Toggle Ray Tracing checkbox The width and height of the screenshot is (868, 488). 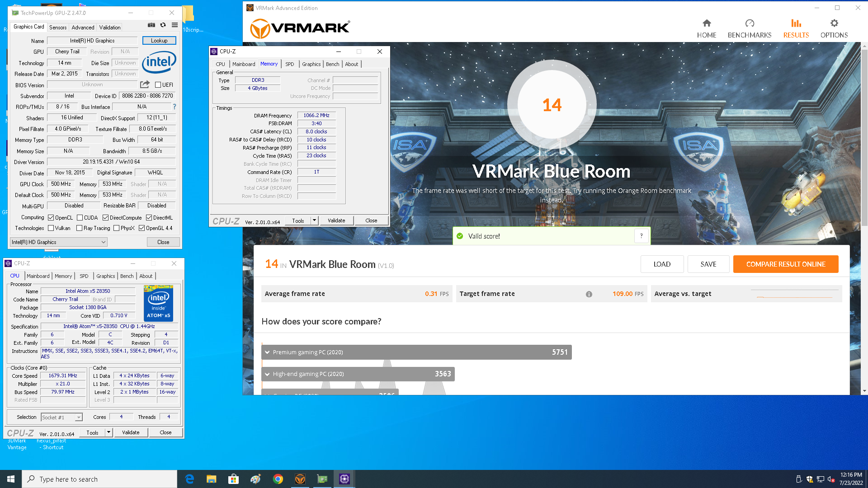click(79, 228)
